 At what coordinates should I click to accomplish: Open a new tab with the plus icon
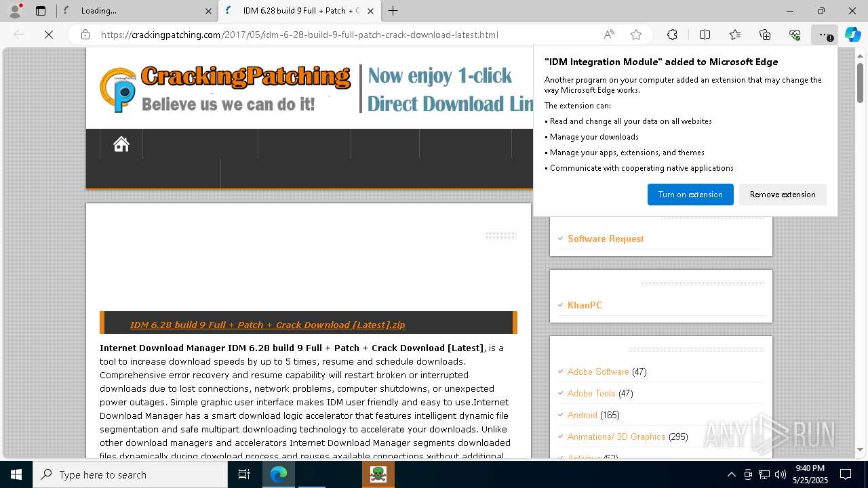pyautogui.click(x=393, y=11)
